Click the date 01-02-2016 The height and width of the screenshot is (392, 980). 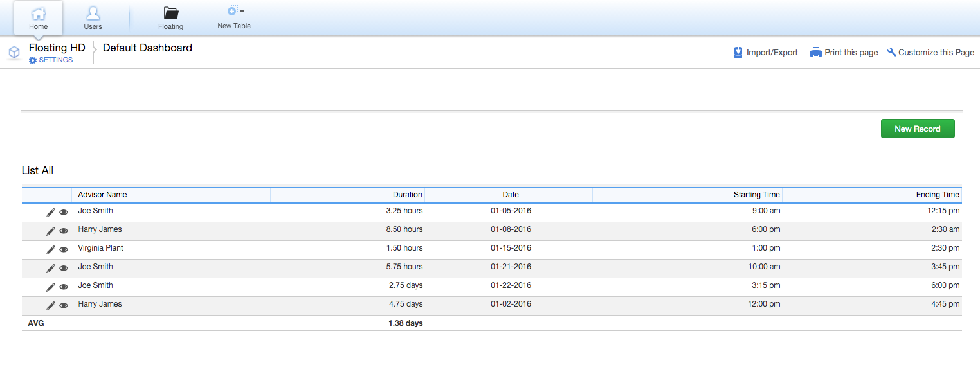pyautogui.click(x=511, y=304)
